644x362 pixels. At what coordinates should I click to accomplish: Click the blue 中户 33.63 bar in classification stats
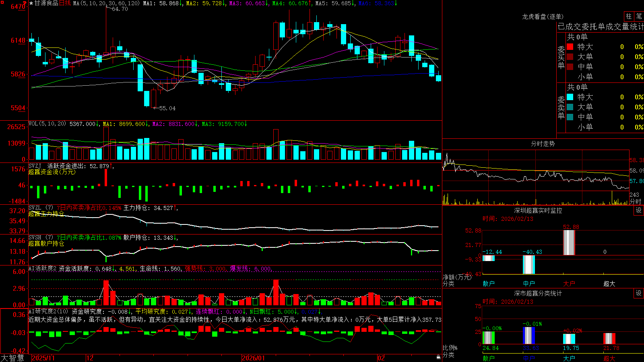point(529,335)
